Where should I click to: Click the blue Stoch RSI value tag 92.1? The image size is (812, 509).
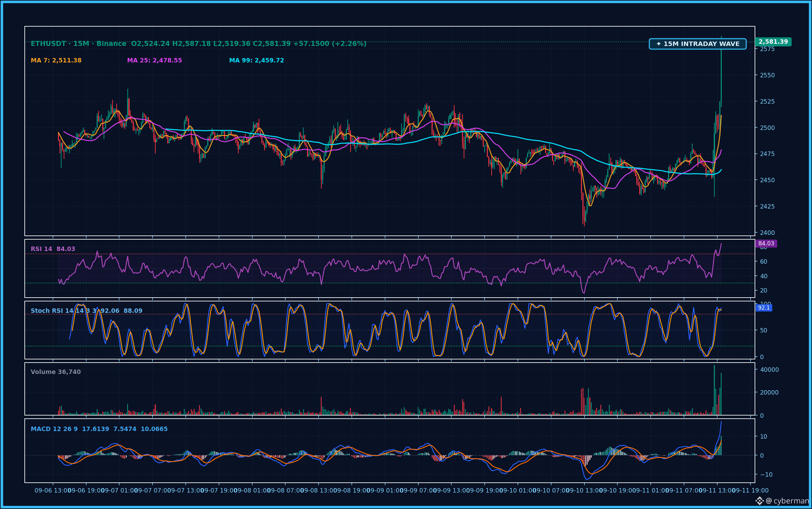coord(764,308)
